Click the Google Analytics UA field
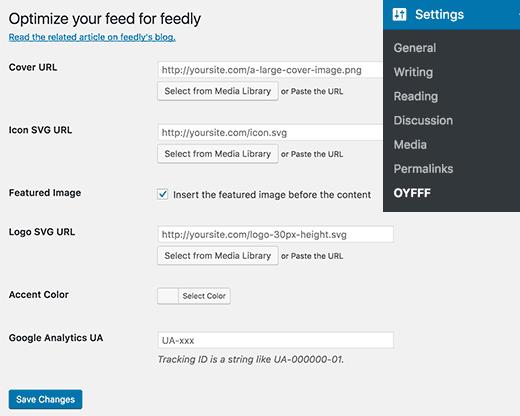The image size is (520, 416). (x=276, y=340)
